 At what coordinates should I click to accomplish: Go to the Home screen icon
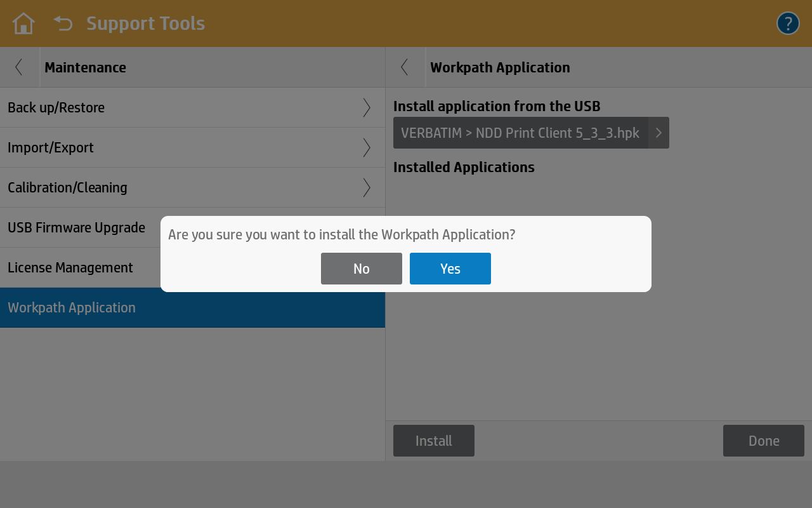23,23
